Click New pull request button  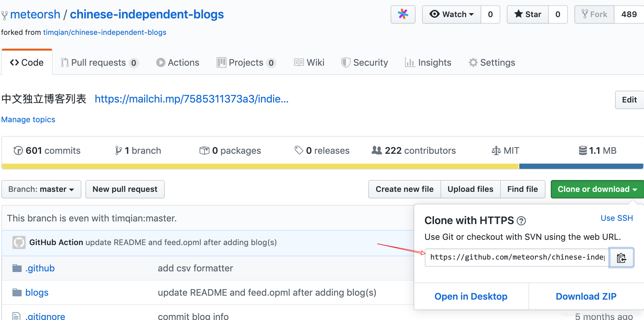[x=125, y=189]
